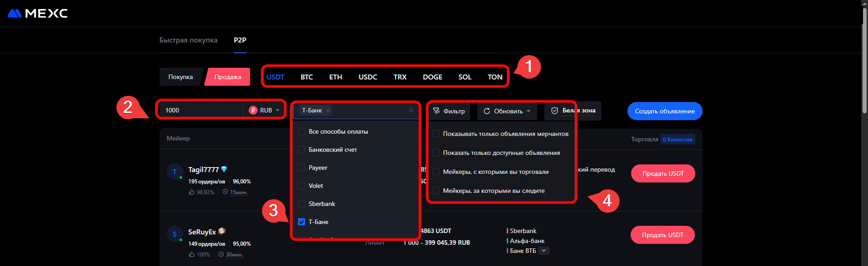Click the shield icon for Белая зона

pyautogui.click(x=555, y=111)
